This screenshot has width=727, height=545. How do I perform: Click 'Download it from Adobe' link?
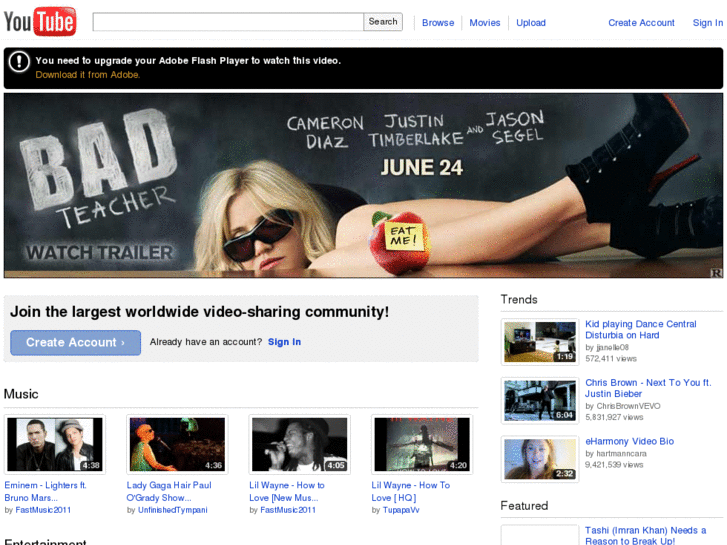88,75
